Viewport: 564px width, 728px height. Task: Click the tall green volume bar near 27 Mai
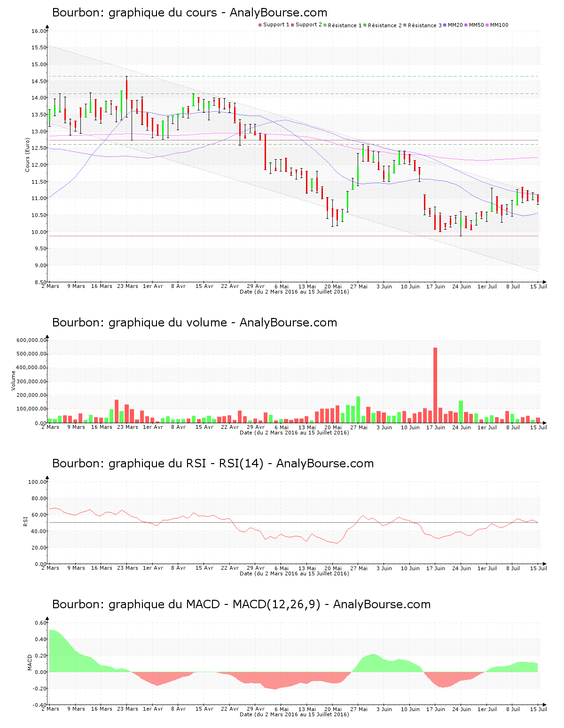pos(358,410)
